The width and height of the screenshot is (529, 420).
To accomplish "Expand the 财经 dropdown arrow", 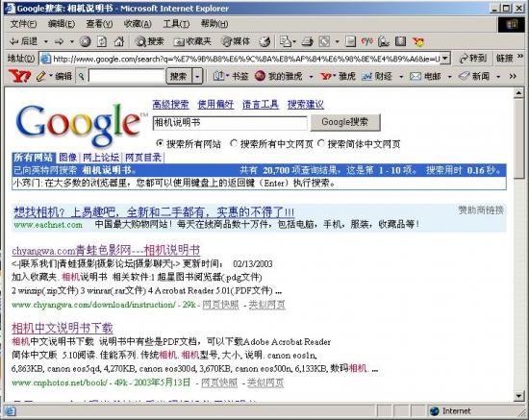I will [x=401, y=77].
